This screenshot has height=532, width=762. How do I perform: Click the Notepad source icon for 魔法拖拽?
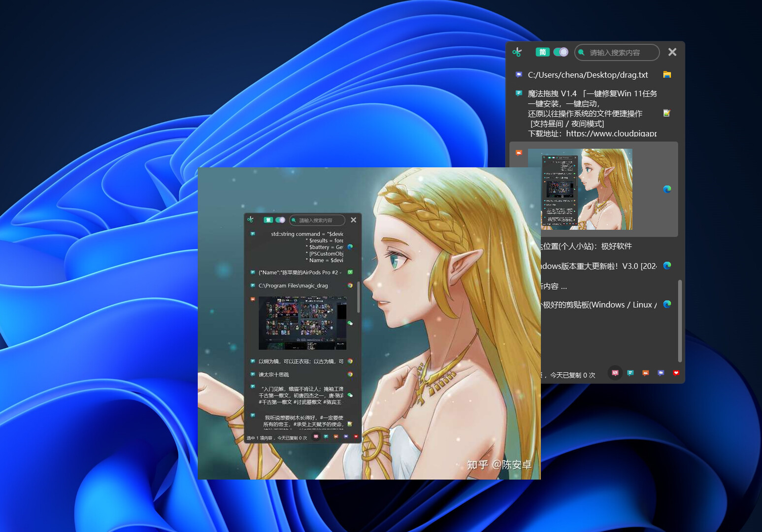tap(667, 113)
